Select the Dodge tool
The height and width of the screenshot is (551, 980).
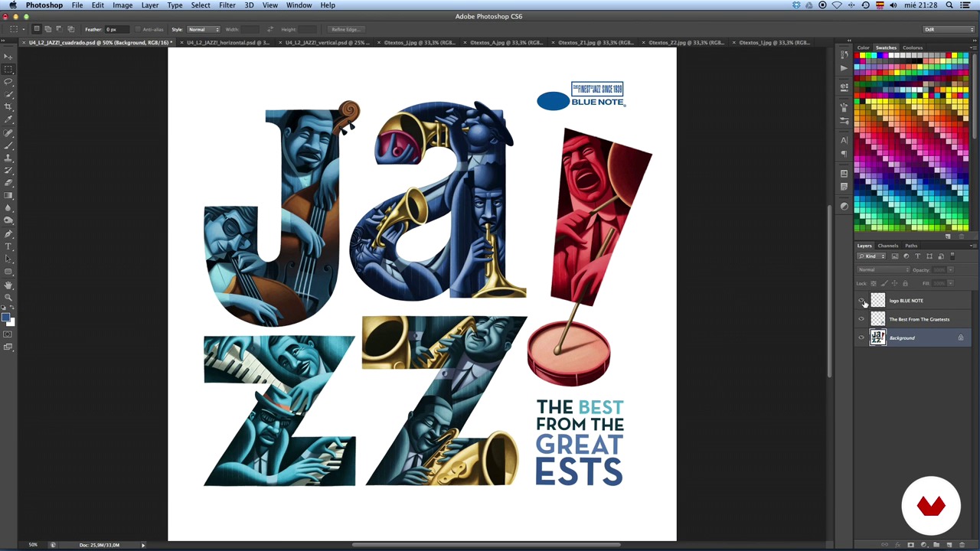click(x=8, y=220)
